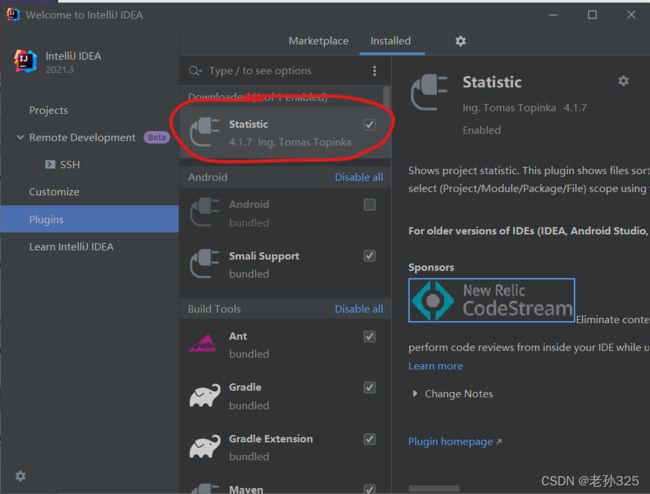Open gear menu in Statistic details panel
This screenshot has height=494, width=650.
623,80
